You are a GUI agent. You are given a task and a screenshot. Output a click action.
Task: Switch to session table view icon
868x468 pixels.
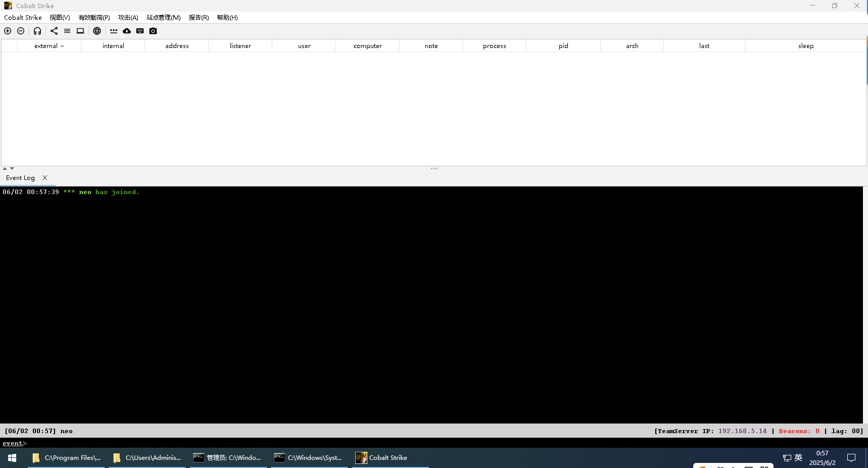(67, 31)
